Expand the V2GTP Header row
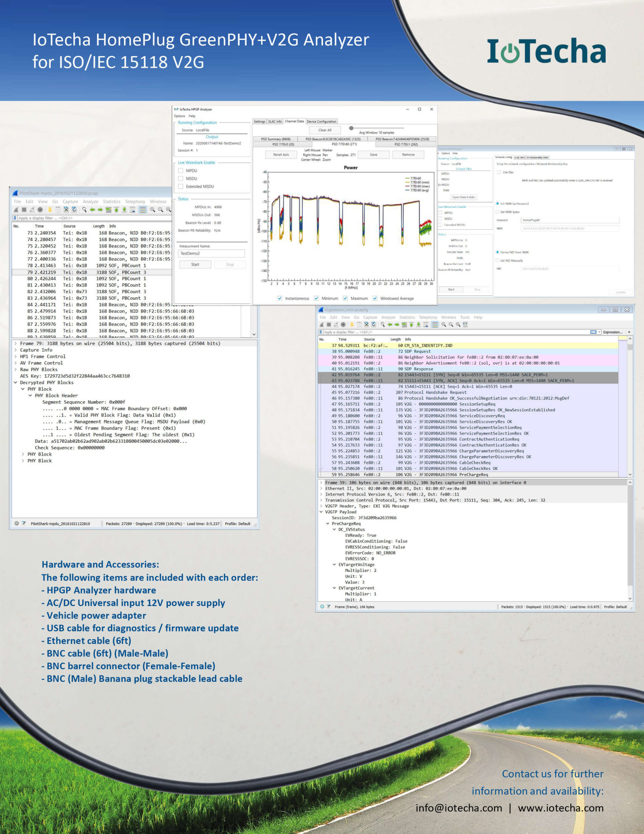 (x=321, y=506)
